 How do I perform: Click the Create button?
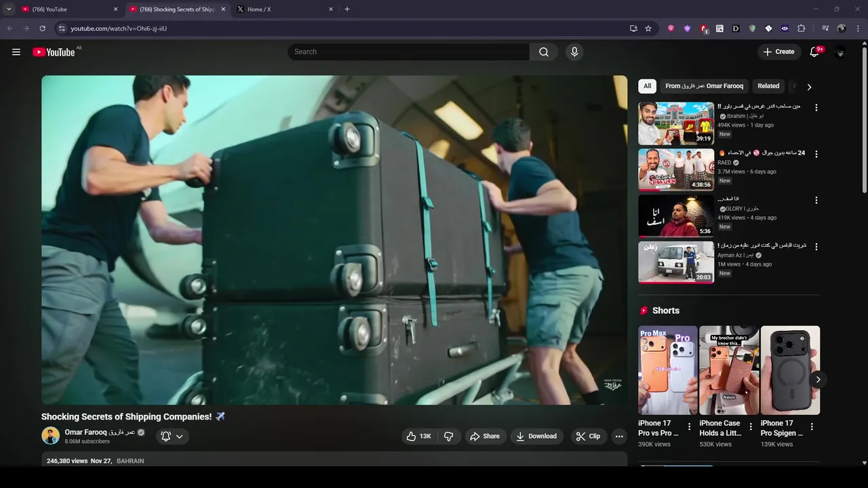[x=778, y=52]
